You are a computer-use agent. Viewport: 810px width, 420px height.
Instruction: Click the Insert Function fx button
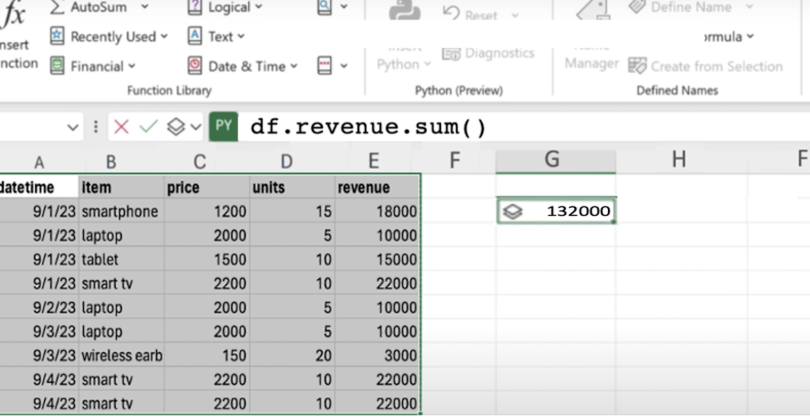click(x=13, y=15)
